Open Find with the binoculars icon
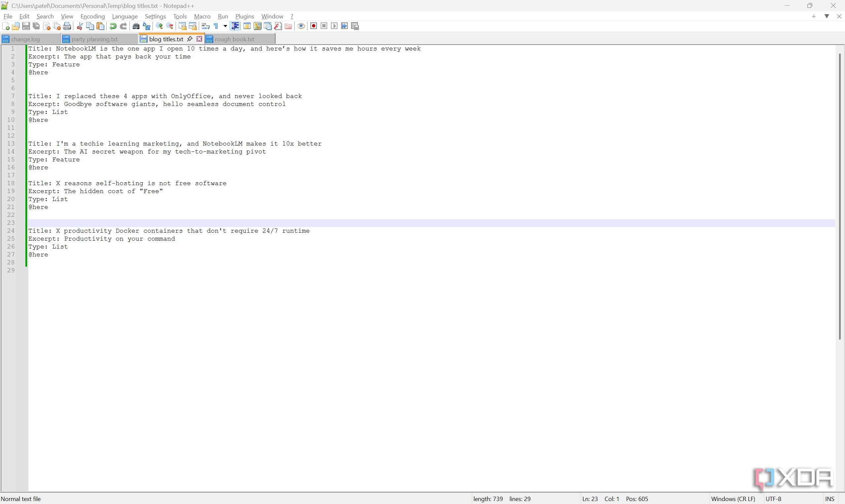 pos(136,26)
